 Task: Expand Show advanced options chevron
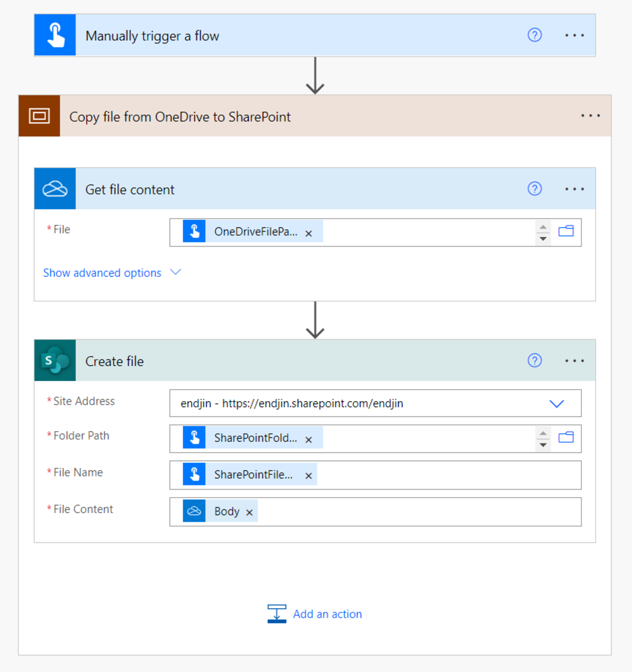[x=176, y=272]
